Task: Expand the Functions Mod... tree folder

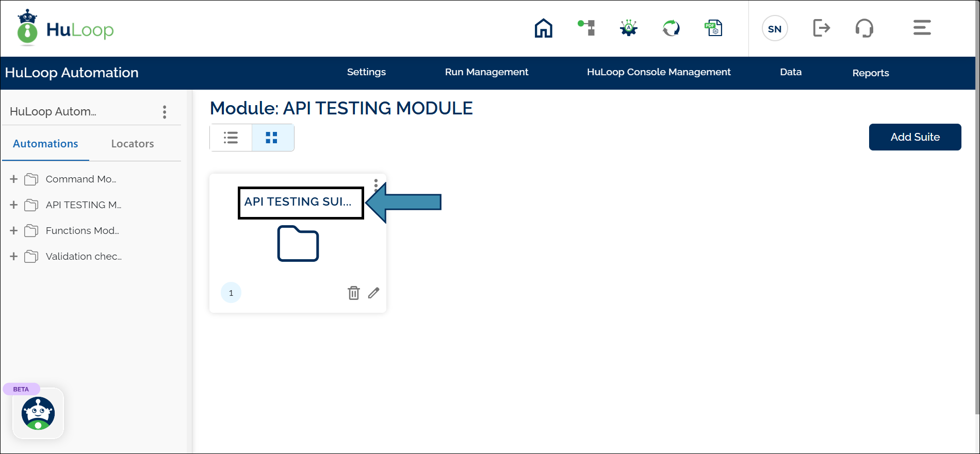Action: 14,230
